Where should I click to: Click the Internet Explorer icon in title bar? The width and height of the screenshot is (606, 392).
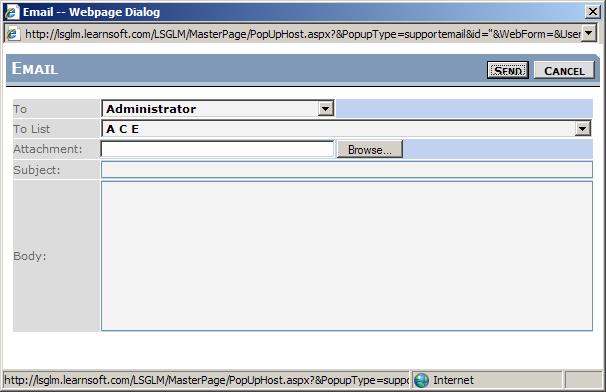point(12,12)
